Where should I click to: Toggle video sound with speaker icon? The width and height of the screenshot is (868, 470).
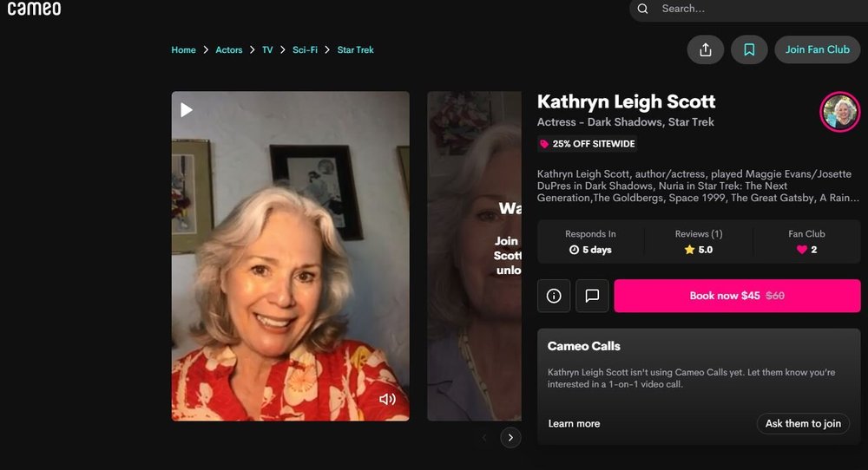pyautogui.click(x=387, y=399)
